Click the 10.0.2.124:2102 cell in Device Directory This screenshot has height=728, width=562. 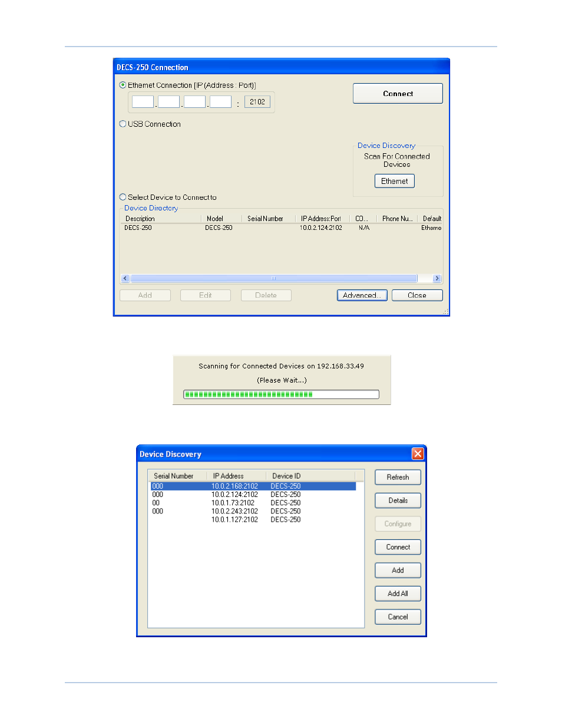click(321, 228)
